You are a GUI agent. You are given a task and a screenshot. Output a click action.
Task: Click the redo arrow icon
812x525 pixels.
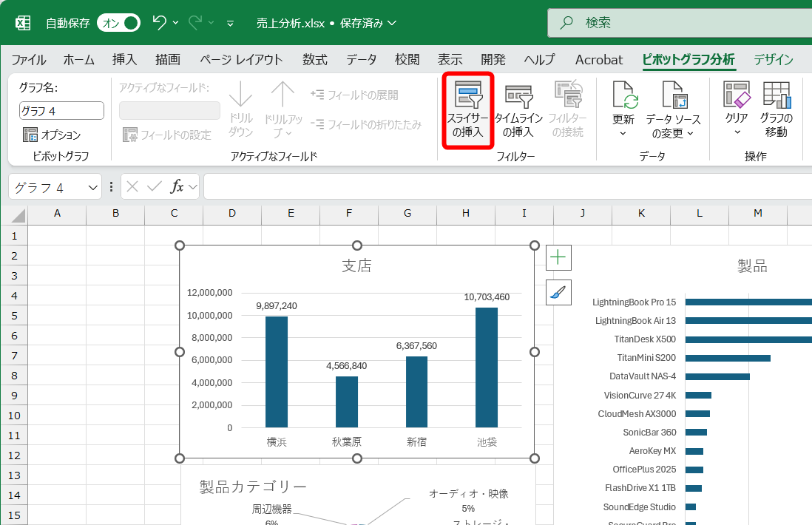click(195, 22)
